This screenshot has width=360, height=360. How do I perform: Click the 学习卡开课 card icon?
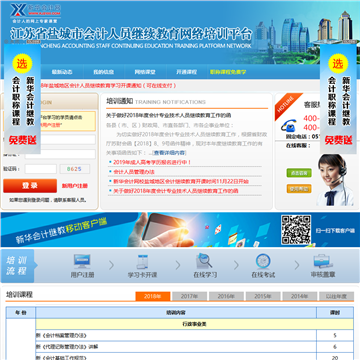[143, 262]
